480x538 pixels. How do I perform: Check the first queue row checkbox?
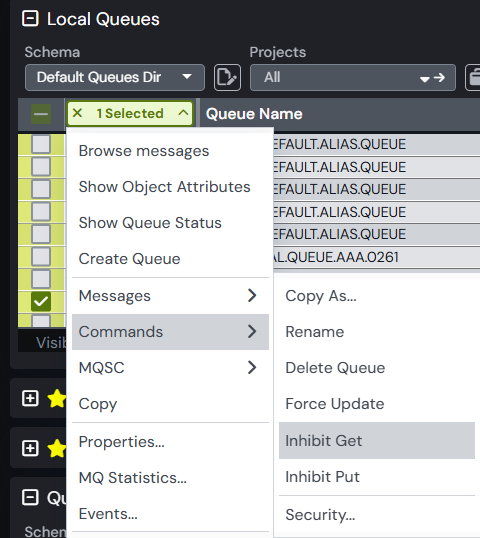pos(41,144)
